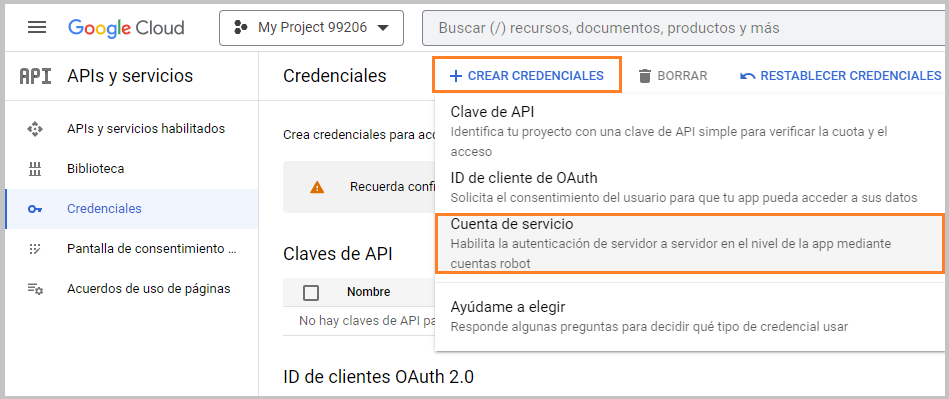The height and width of the screenshot is (399, 949).
Task: Open the My Project 99206 project selector
Action: click(311, 28)
